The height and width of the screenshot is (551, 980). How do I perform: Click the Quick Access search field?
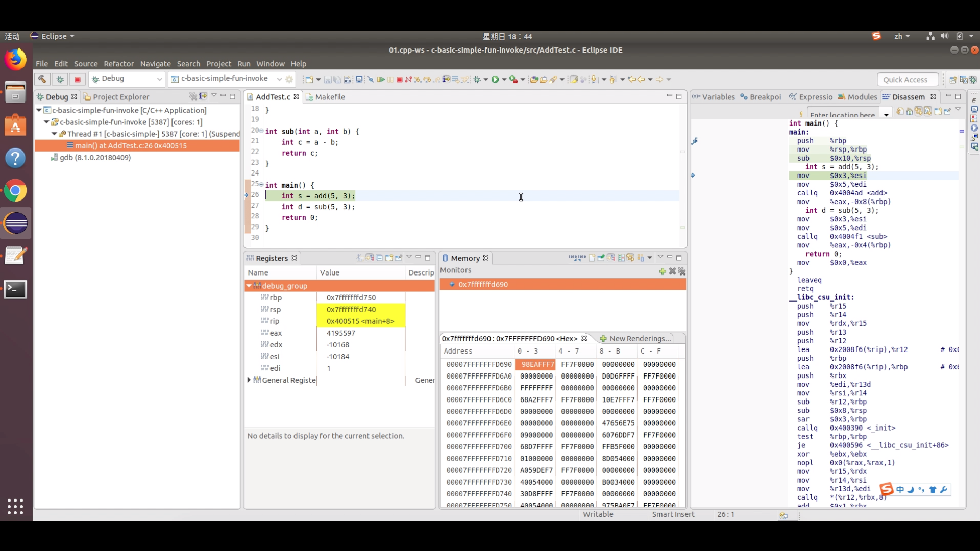click(x=908, y=80)
